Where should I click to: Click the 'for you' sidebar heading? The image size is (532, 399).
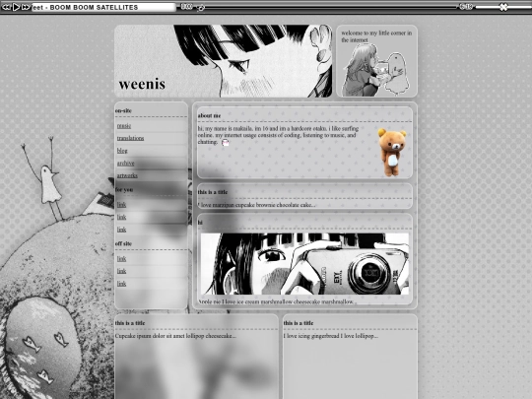[124, 190]
